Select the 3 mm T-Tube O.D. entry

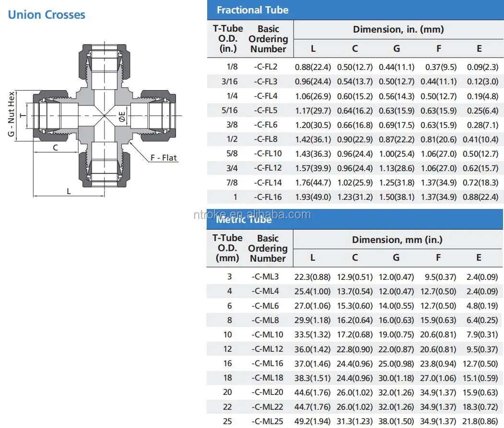click(x=229, y=277)
